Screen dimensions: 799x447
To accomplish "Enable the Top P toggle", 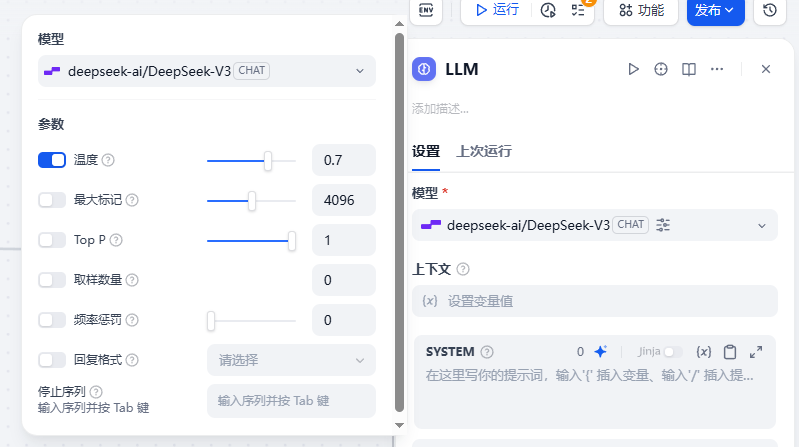I will tap(52, 240).
